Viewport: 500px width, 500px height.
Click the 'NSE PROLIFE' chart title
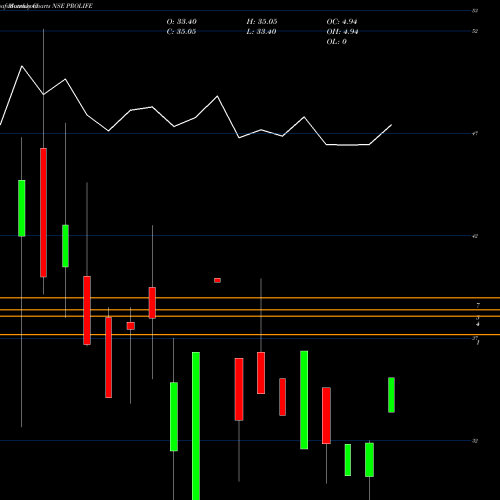click(73, 6)
